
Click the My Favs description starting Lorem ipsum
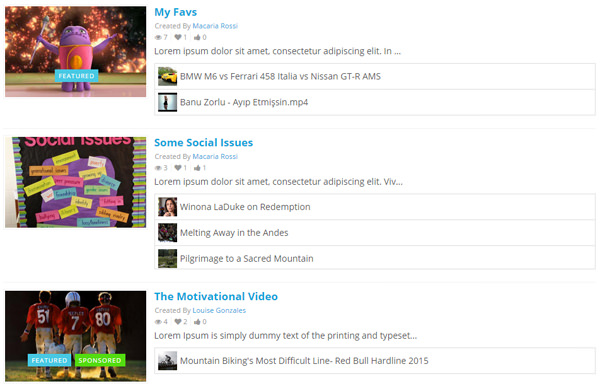click(277, 51)
